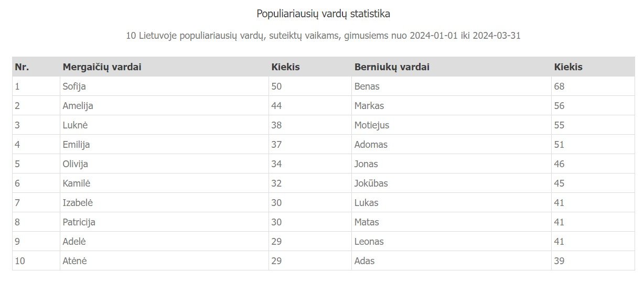Image resolution: width=644 pixels, height=282 pixels.
Task: Select the Atėnė cell in row 10
Action: (164, 261)
